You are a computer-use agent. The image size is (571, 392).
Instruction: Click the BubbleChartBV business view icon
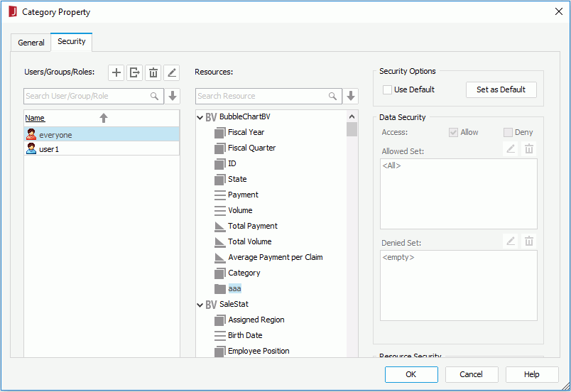(x=211, y=117)
